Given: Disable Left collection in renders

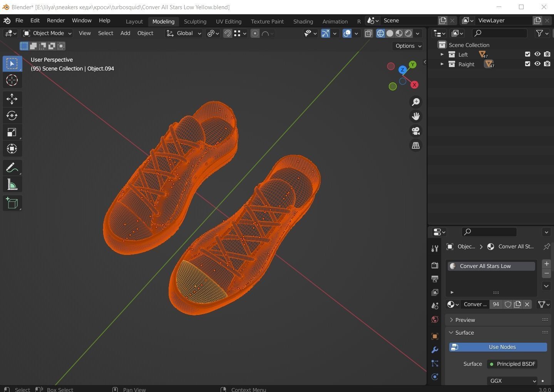Looking at the screenshot, I should (x=547, y=54).
